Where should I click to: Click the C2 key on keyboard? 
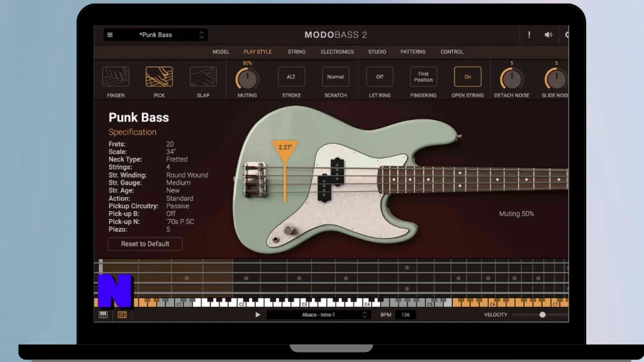coord(241,304)
